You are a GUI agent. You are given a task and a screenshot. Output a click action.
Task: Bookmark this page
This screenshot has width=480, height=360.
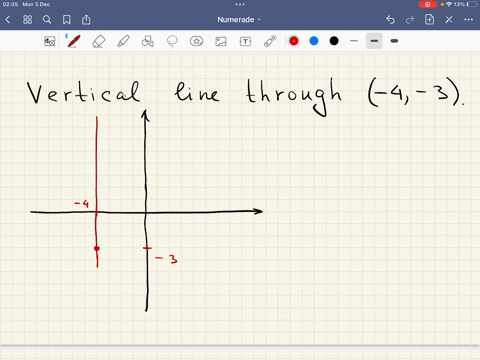tap(67, 20)
